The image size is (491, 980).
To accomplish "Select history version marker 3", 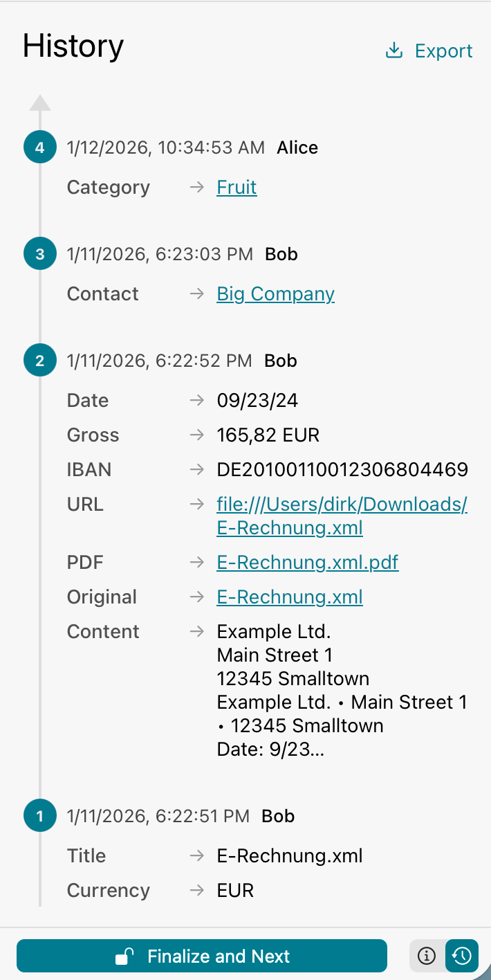I will (x=40, y=254).
